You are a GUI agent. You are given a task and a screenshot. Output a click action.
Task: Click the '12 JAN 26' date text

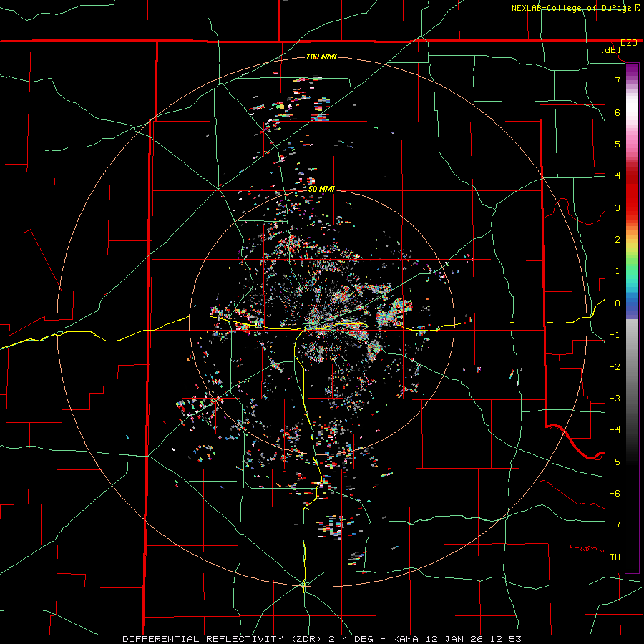[453, 639]
